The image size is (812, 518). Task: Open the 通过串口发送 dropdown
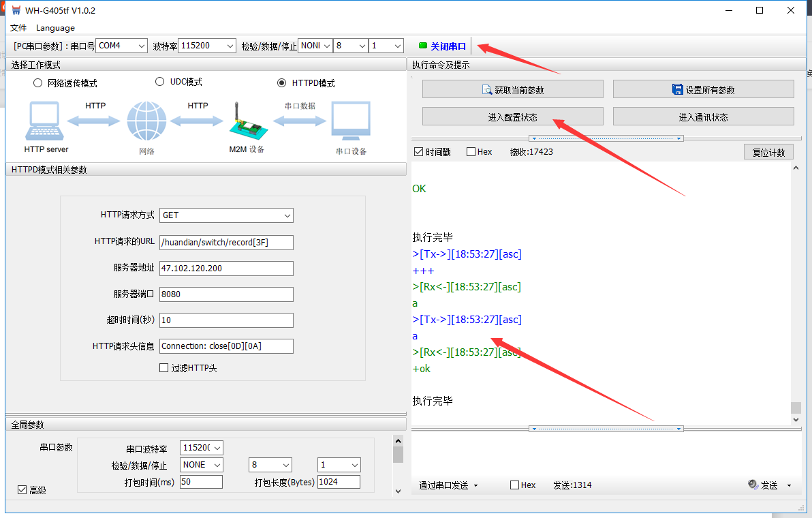[448, 485]
